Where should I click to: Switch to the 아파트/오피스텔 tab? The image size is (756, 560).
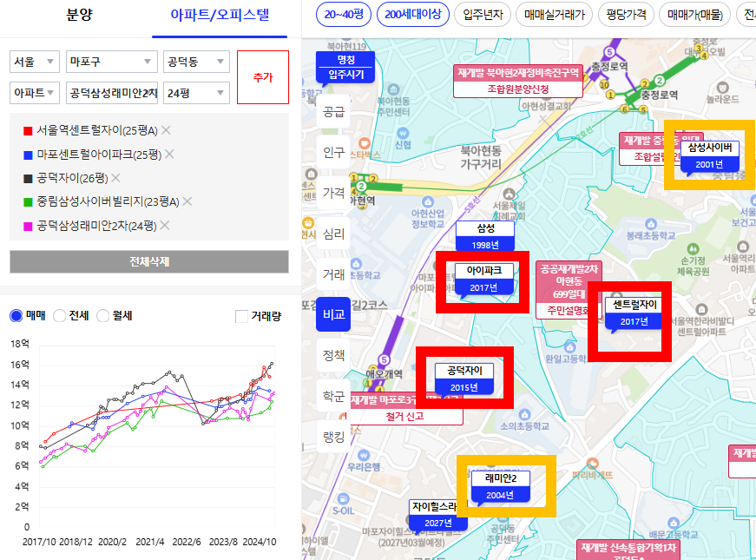220,16
